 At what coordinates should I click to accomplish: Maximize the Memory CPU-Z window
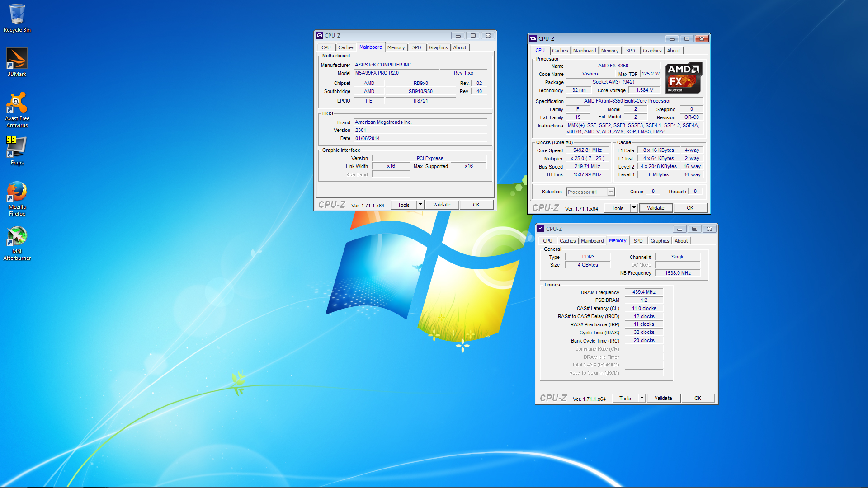pos(694,229)
